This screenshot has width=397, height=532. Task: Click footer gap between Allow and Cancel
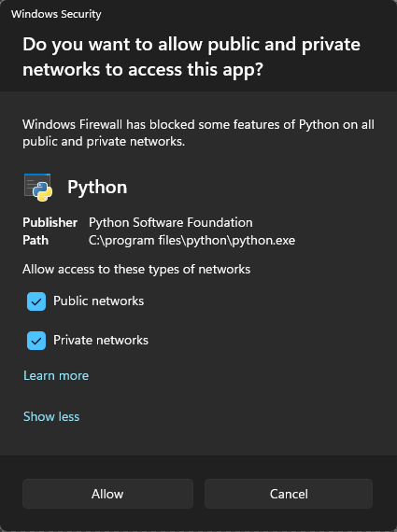tap(199, 494)
